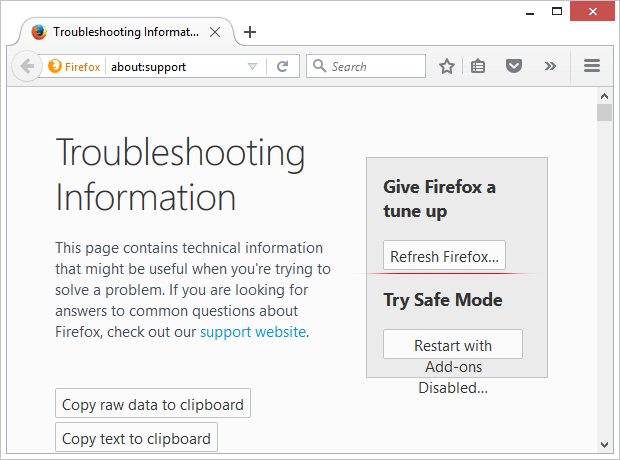Open the hamburger menu
Screen dimensions: 620x460
point(592,66)
